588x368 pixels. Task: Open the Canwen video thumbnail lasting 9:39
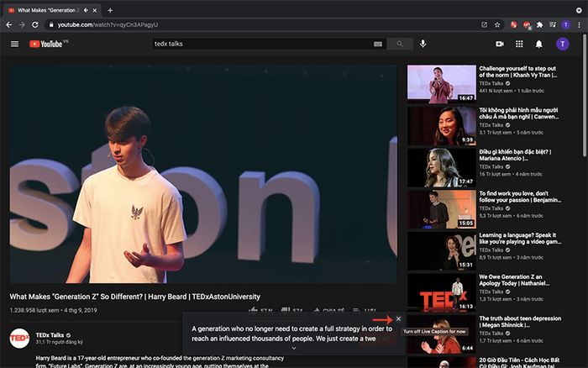point(442,125)
